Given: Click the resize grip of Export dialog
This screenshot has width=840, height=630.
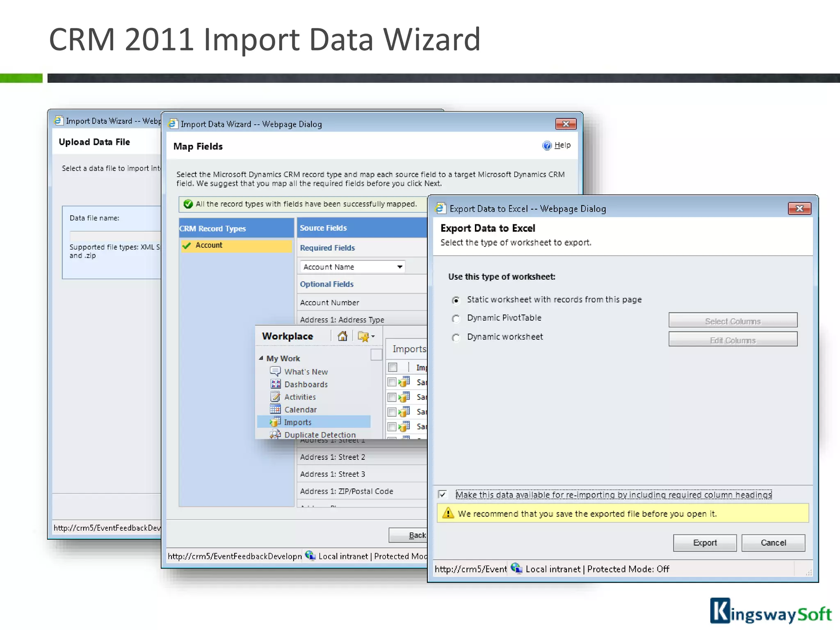Looking at the screenshot, I should coord(808,572).
